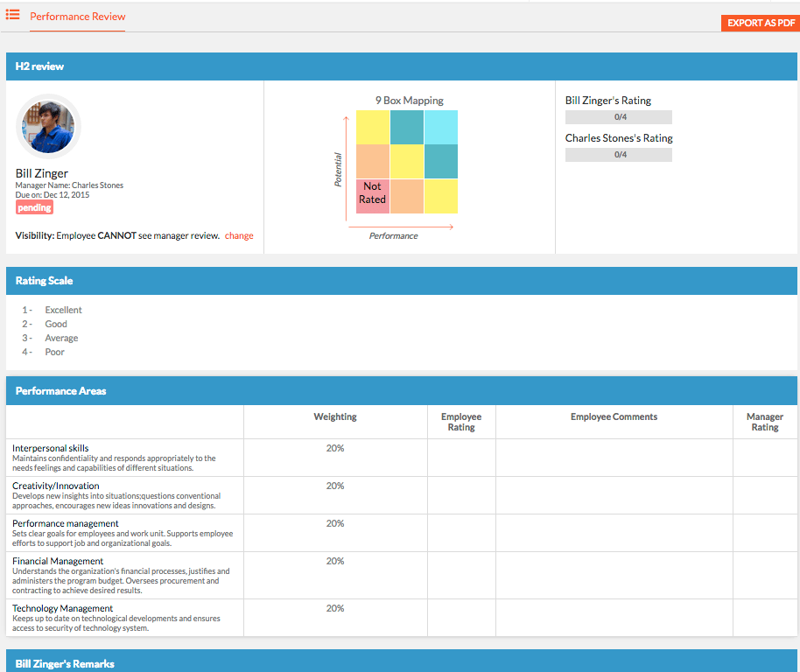The width and height of the screenshot is (800, 672).
Task: Click the 20% weighting for Financial Management
Action: tap(335, 562)
